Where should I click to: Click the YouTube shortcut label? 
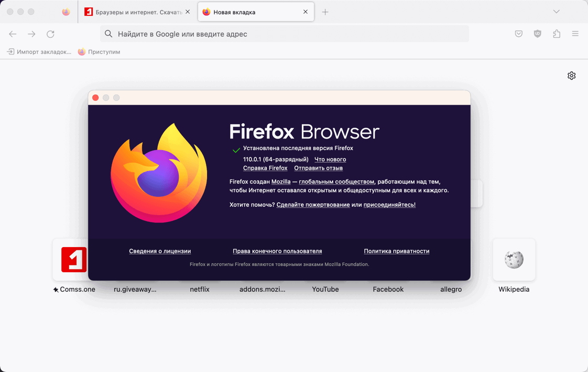[x=325, y=290]
